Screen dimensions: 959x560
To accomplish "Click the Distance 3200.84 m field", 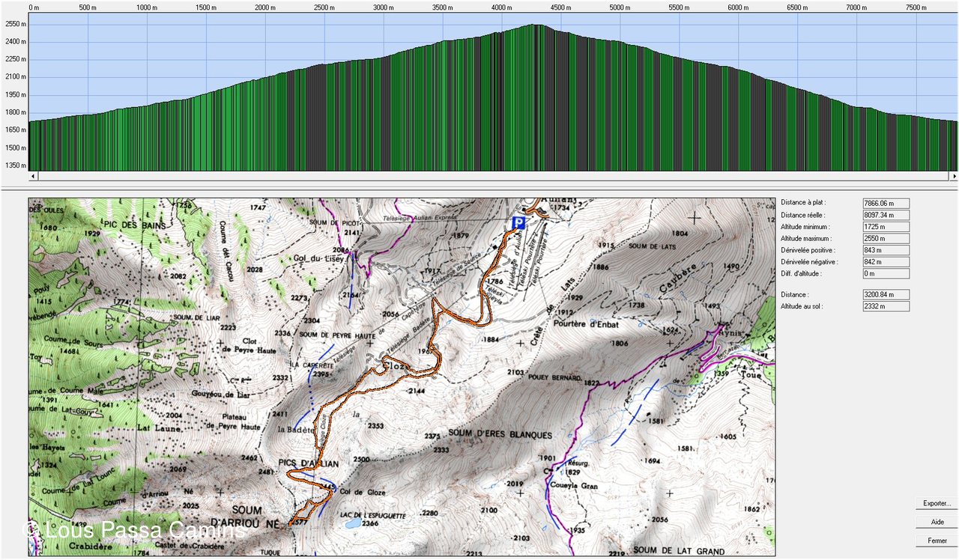I will [886, 295].
